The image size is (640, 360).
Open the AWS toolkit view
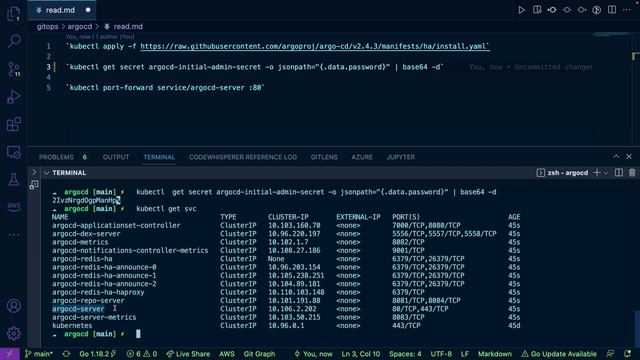(x=13, y=207)
